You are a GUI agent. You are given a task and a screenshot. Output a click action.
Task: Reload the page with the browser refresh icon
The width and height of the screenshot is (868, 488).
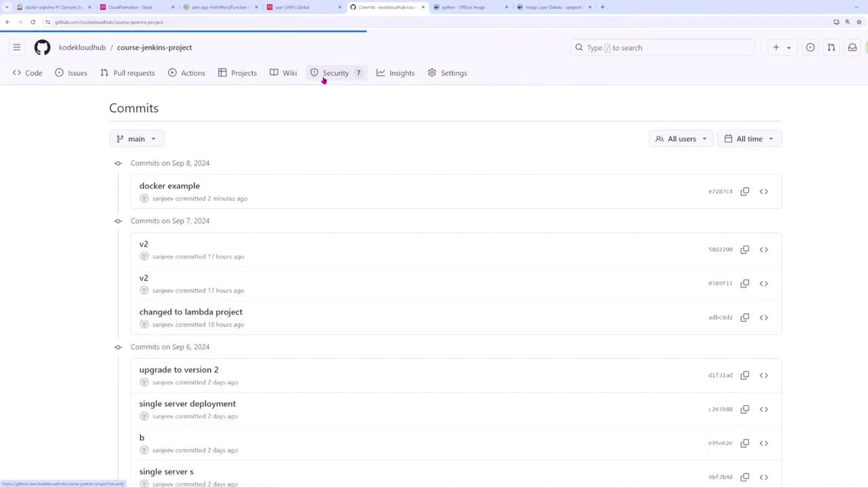point(33,22)
